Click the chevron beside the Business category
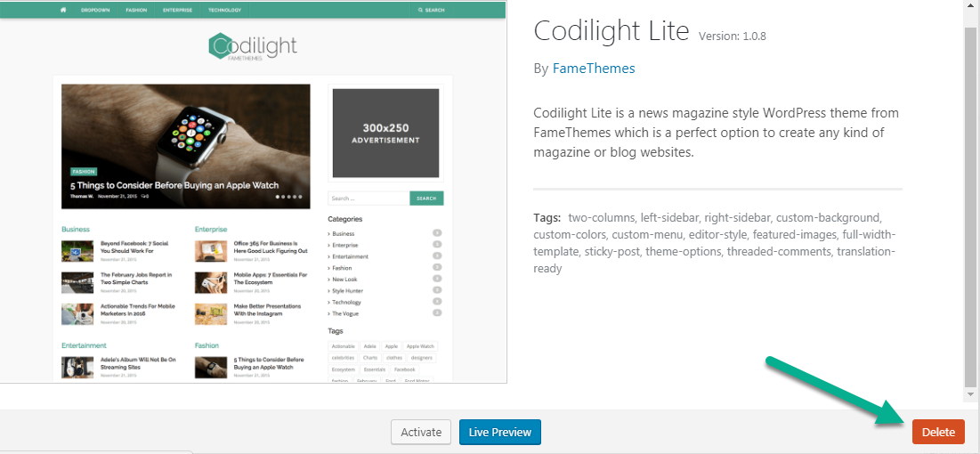Viewport: 980px width, 454px height. [x=329, y=234]
